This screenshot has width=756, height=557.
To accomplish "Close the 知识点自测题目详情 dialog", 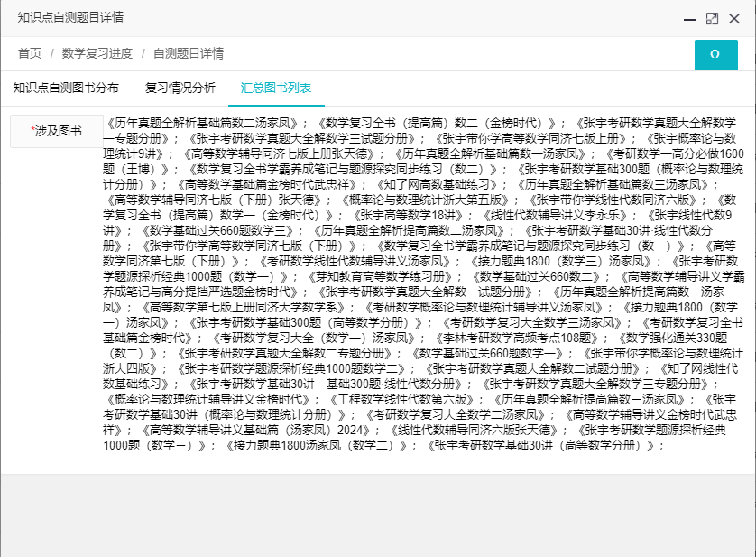I will pos(734,19).
